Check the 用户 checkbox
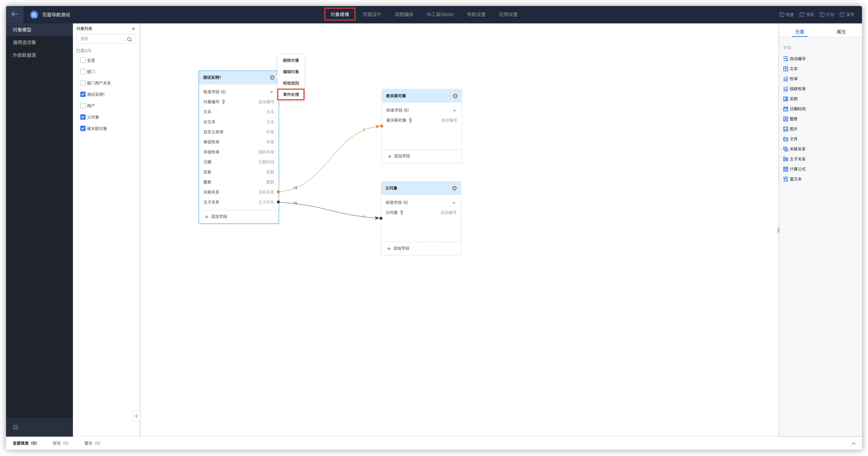The height and width of the screenshot is (456, 868). [x=83, y=106]
